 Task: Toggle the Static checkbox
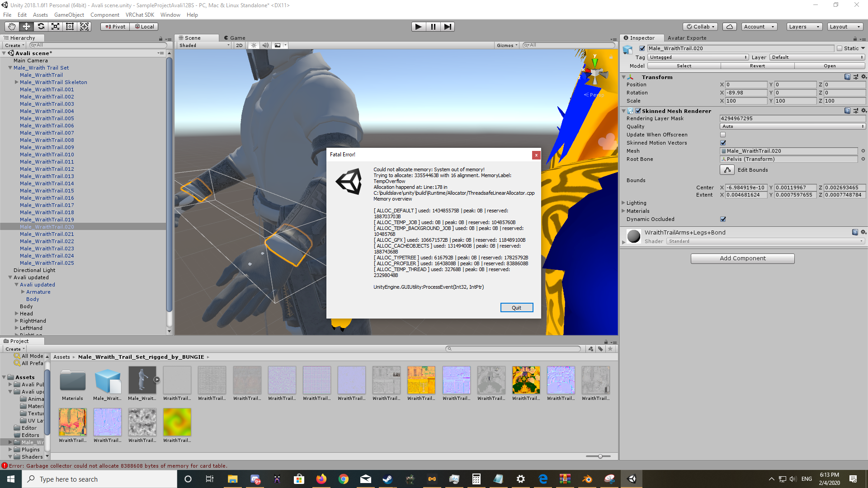click(x=840, y=48)
